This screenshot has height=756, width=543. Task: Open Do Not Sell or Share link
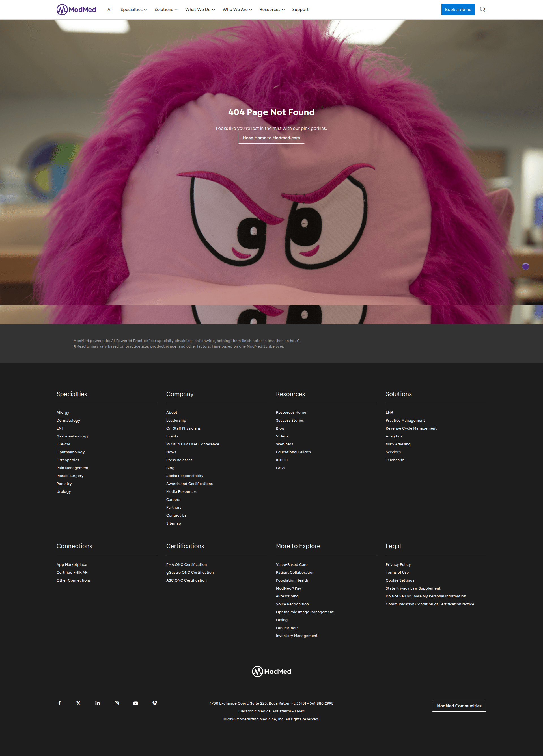click(x=426, y=596)
